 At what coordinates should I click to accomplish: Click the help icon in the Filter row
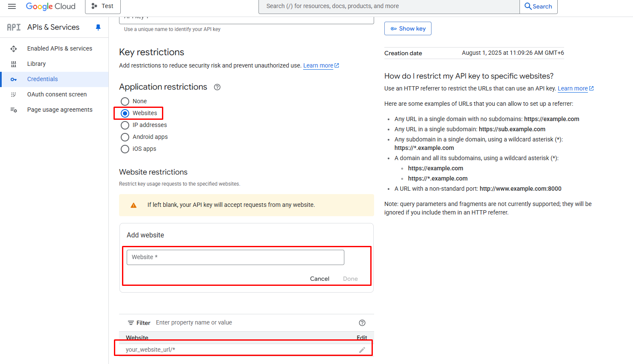362,323
